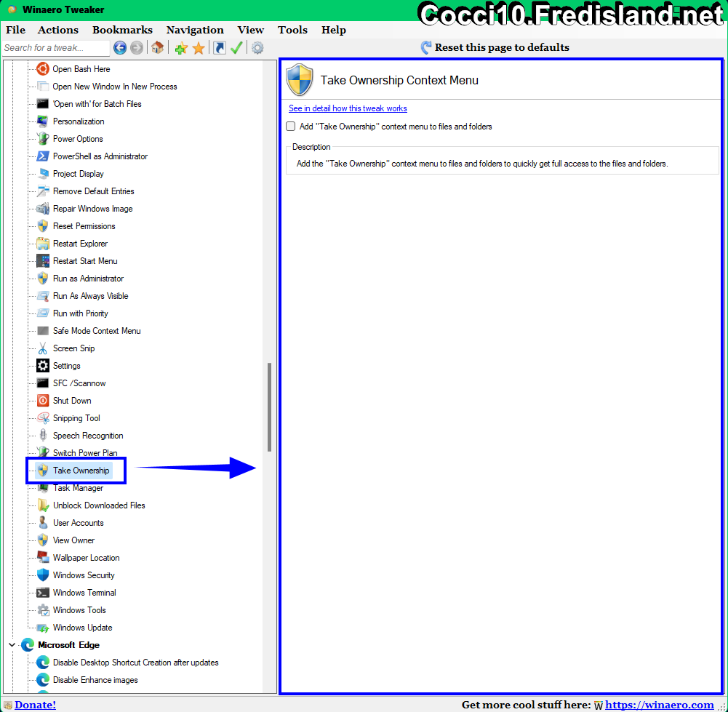The image size is (728, 712).
Task: Click the Restart Explorer folder icon
Action: point(43,243)
